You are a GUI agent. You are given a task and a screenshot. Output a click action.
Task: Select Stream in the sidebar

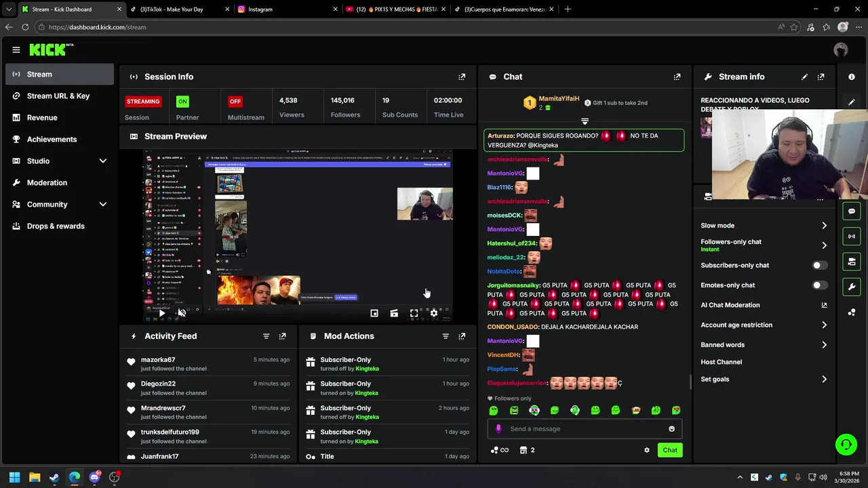pyautogui.click(x=60, y=74)
